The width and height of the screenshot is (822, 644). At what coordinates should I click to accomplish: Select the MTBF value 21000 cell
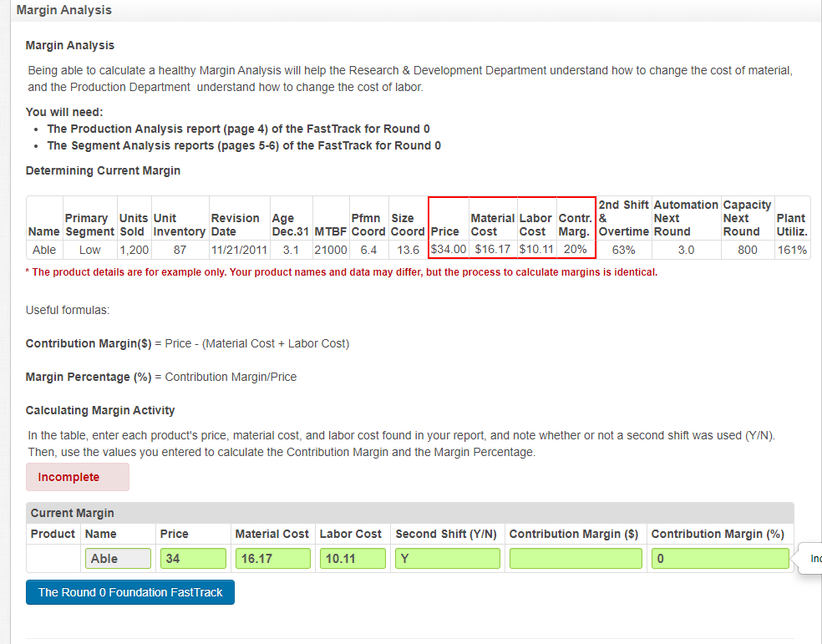click(331, 249)
